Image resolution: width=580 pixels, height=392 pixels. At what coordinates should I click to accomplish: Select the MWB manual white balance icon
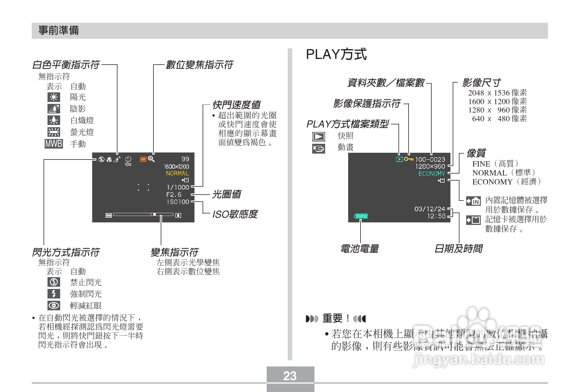pyautogui.click(x=53, y=144)
